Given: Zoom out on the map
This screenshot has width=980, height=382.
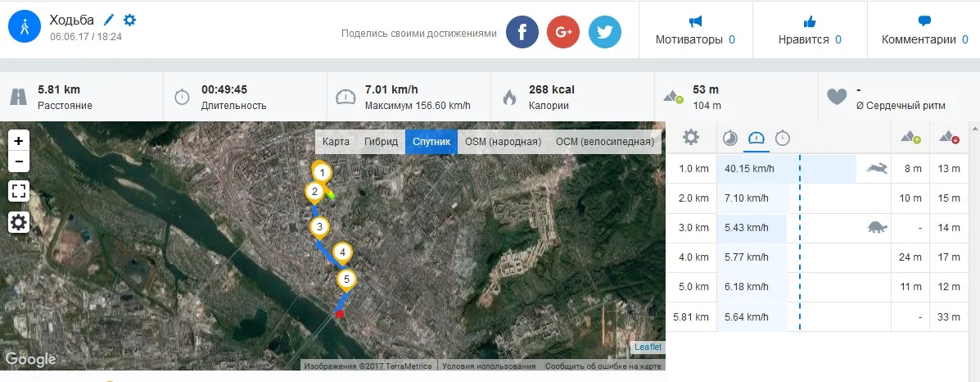Looking at the screenshot, I should pyautogui.click(x=19, y=161).
